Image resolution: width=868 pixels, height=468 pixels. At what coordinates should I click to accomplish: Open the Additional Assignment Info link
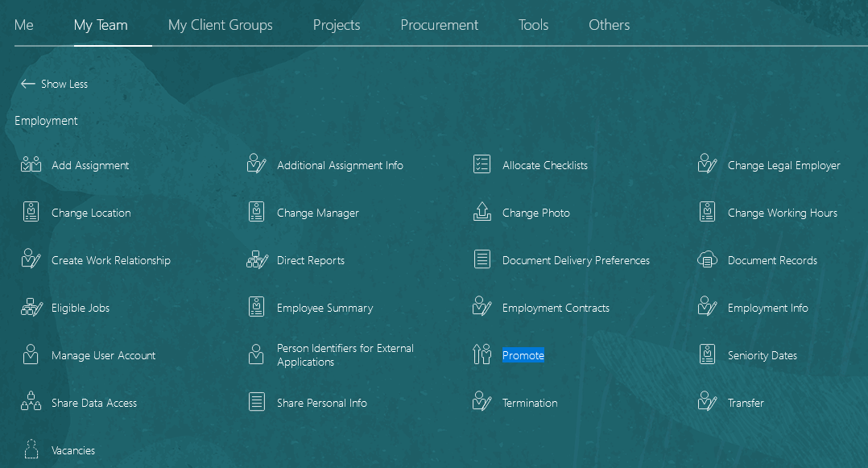pos(340,166)
